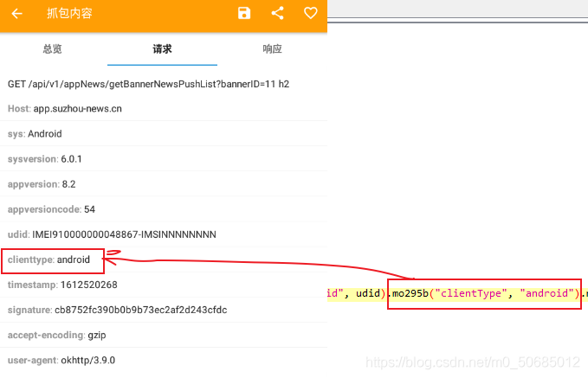Viewport: 588px width, 378px height.
Task: Select the timestamp 1612520268 row
Action: 164,285
